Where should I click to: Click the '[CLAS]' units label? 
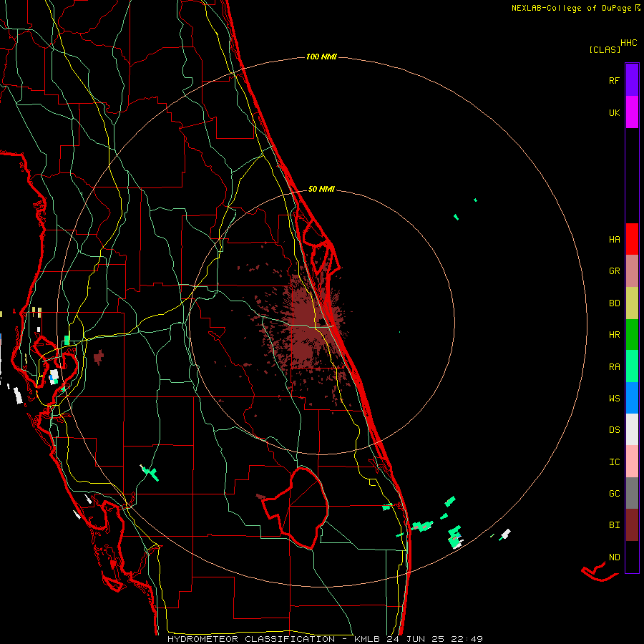tap(605, 49)
